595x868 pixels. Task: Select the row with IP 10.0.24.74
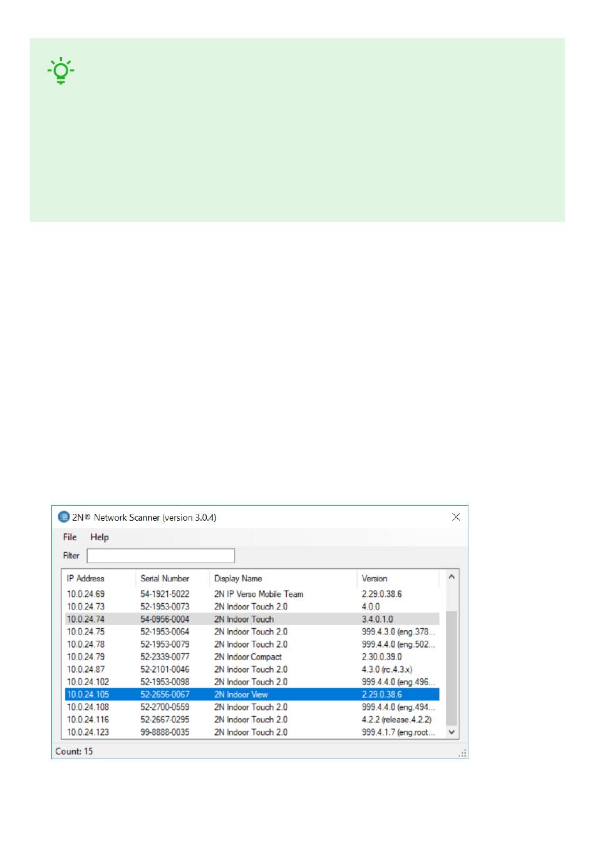pos(252,619)
